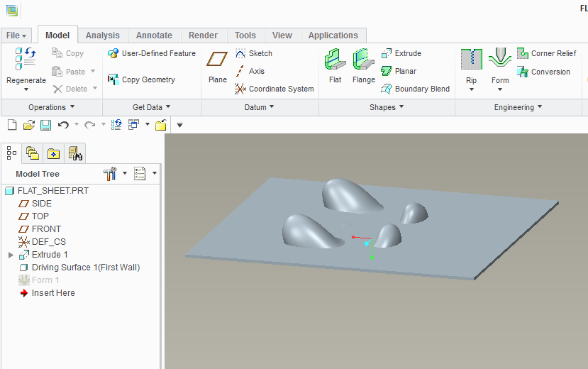Open the Rip dropdown arrow
The width and height of the screenshot is (588, 369).
coord(472,89)
